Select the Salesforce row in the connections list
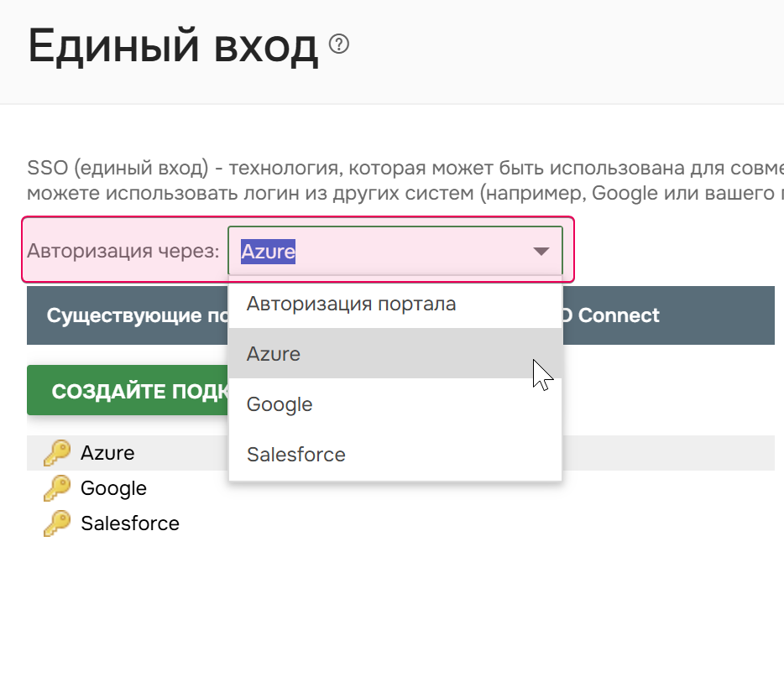This screenshot has height=682, width=784. (129, 523)
